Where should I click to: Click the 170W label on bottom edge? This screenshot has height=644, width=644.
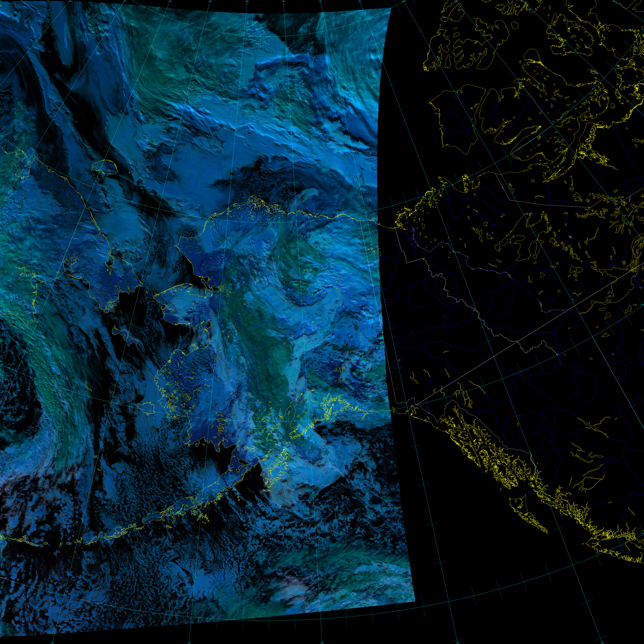click(52, 643)
